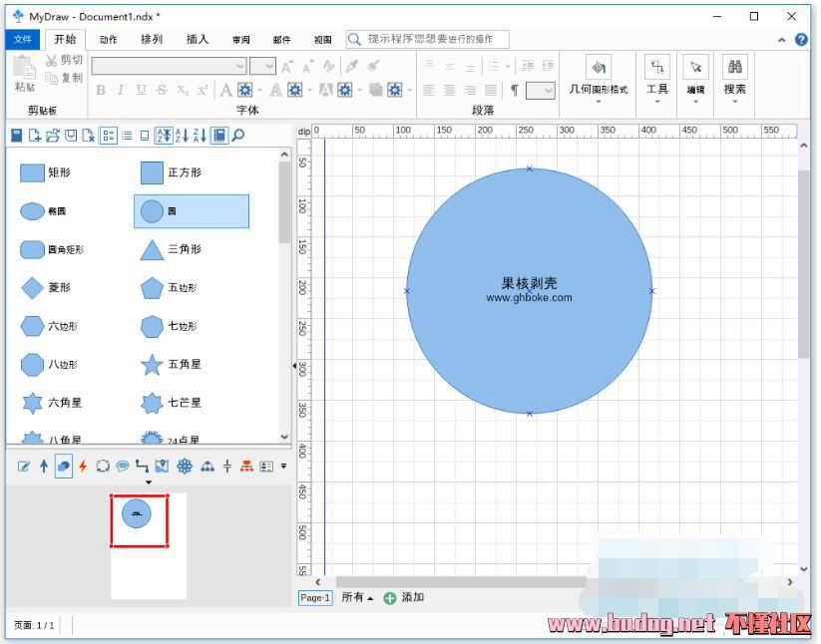The height and width of the screenshot is (644, 821).
Task: Toggle the large icons with labels view
Action: click(109, 136)
